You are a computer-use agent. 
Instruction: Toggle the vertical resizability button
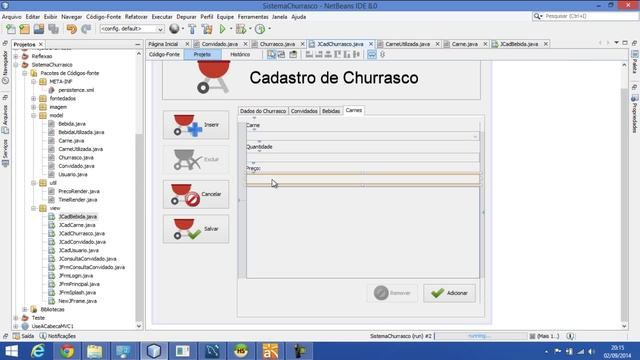pyautogui.click(x=382, y=54)
